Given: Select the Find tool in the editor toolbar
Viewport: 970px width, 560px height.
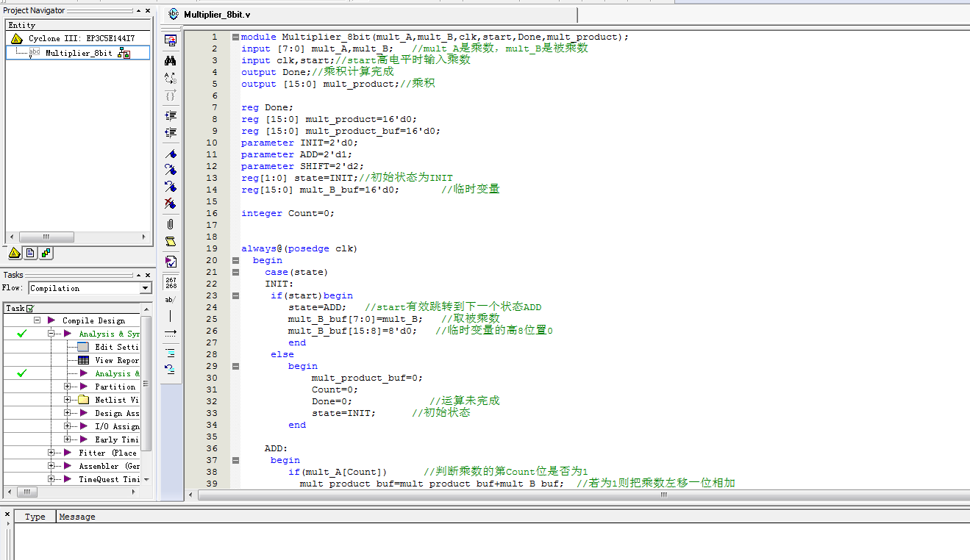Looking at the screenshot, I should tap(170, 60).
